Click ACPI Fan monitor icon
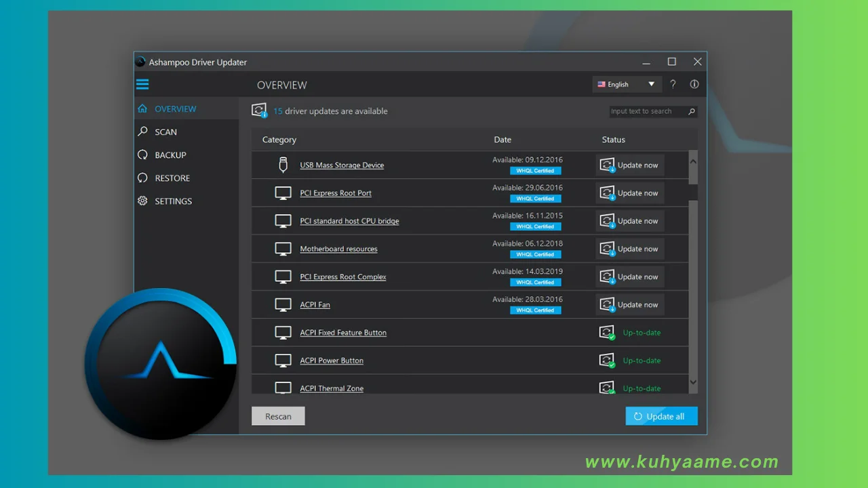The image size is (868, 488). pyautogui.click(x=283, y=304)
